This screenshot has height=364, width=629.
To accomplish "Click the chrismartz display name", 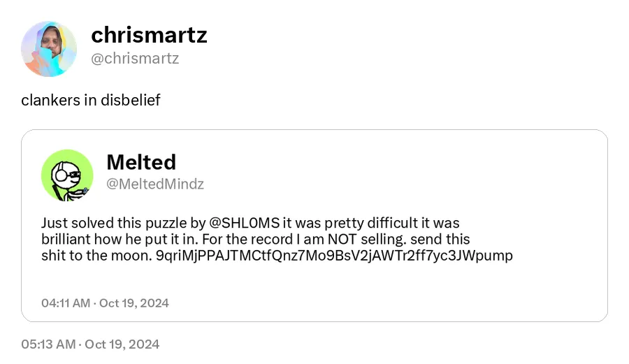I will click(149, 35).
